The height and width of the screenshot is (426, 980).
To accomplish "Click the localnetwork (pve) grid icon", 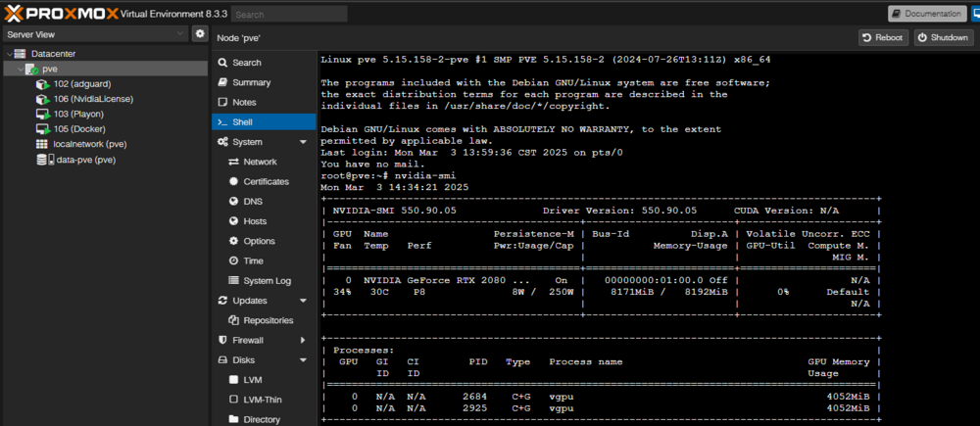I will point(42,144).
